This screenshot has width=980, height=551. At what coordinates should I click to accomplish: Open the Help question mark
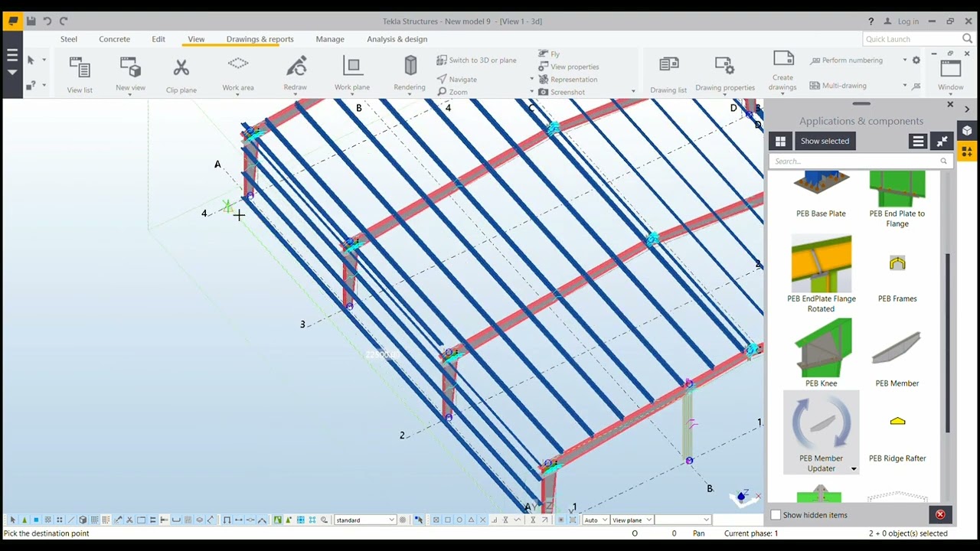tap(871, 21)
